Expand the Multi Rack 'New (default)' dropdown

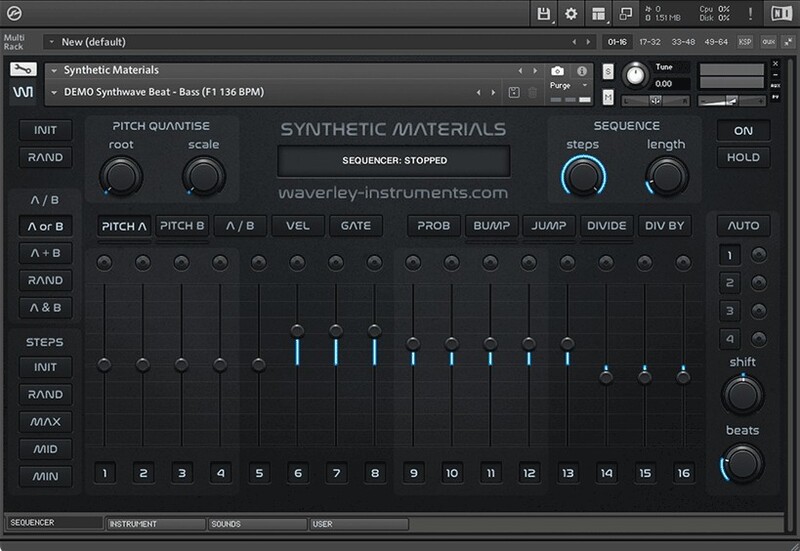(x=51, y=42)
